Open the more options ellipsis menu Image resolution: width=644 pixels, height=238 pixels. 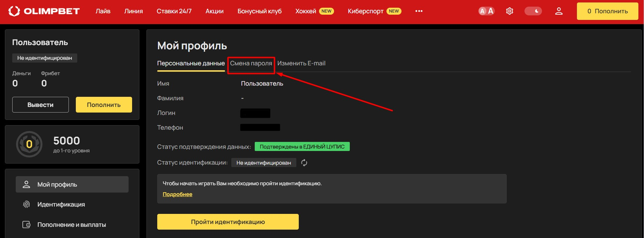419,11
